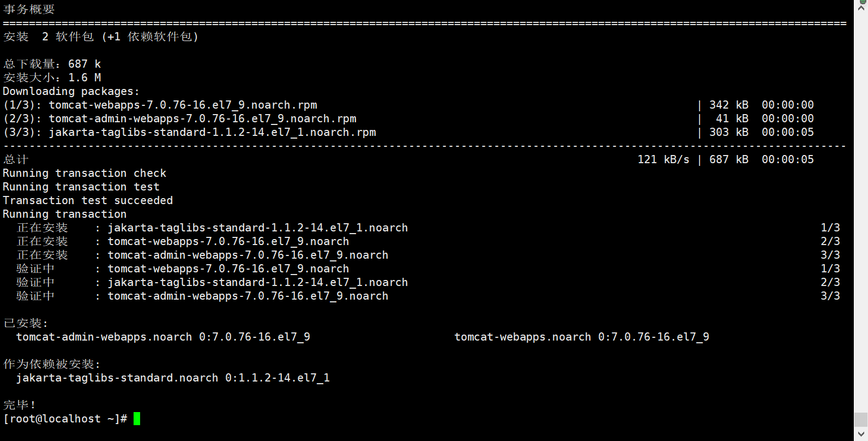This screenshot has height=441, width=868.
Task: Click the 121 kB/s download speed
Action: point(663,159)
